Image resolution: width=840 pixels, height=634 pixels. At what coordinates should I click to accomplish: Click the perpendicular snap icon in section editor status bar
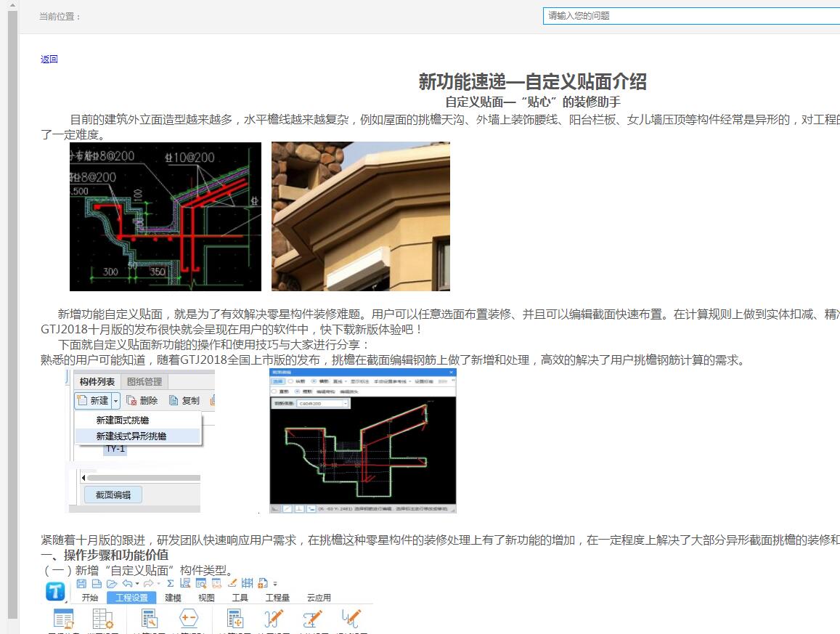299,508
